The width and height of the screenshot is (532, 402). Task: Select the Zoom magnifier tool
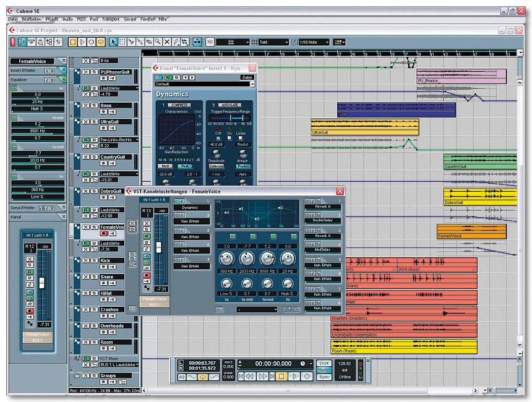coord(158,42)
